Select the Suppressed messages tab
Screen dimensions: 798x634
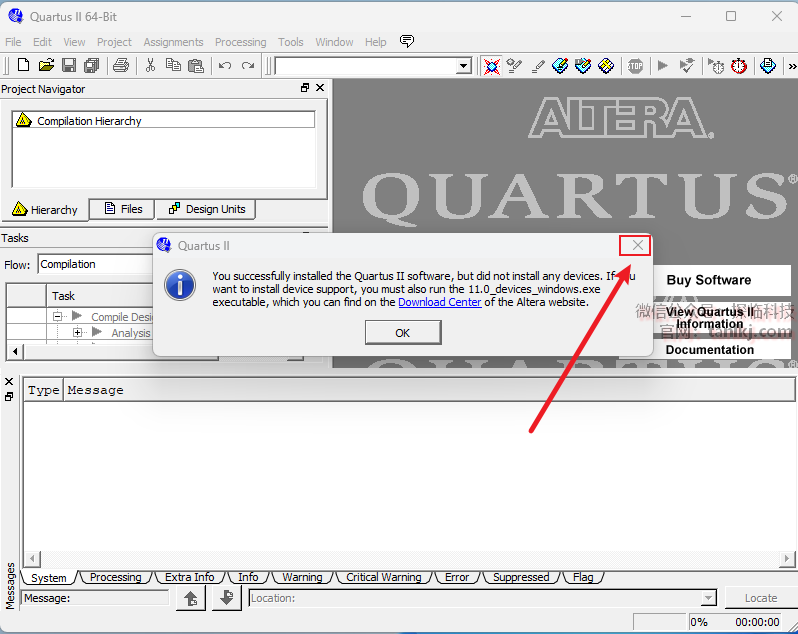click(521, 577)
